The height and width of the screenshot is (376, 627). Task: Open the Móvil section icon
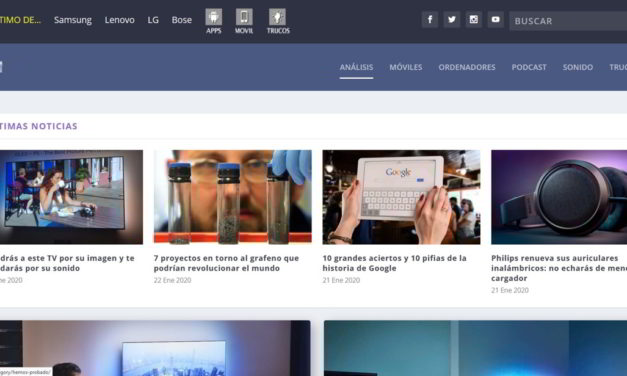tap(244, 21)
